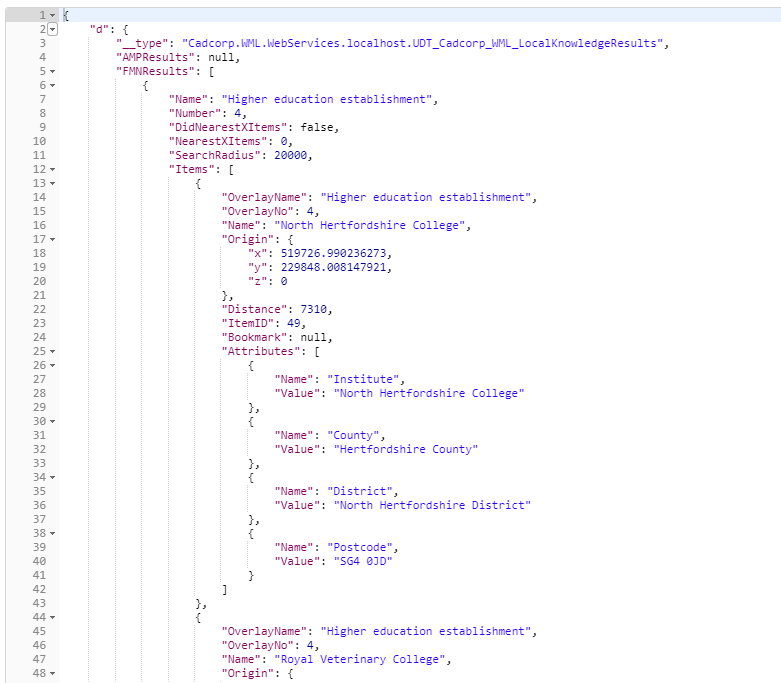The width and height of the screenshot is (781, 683).
Task: Select the postcode value "SG4 0JD"
Action: pyautogui.click(x=363, y=561)
